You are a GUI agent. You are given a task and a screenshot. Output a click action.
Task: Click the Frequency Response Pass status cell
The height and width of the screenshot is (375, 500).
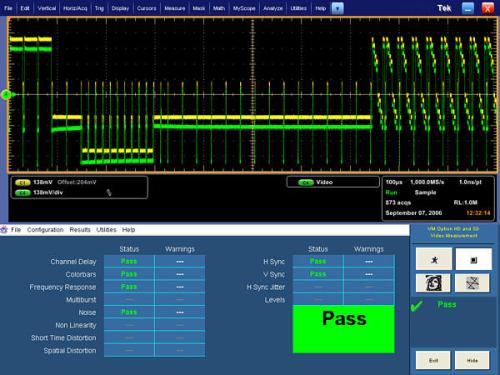129,287
